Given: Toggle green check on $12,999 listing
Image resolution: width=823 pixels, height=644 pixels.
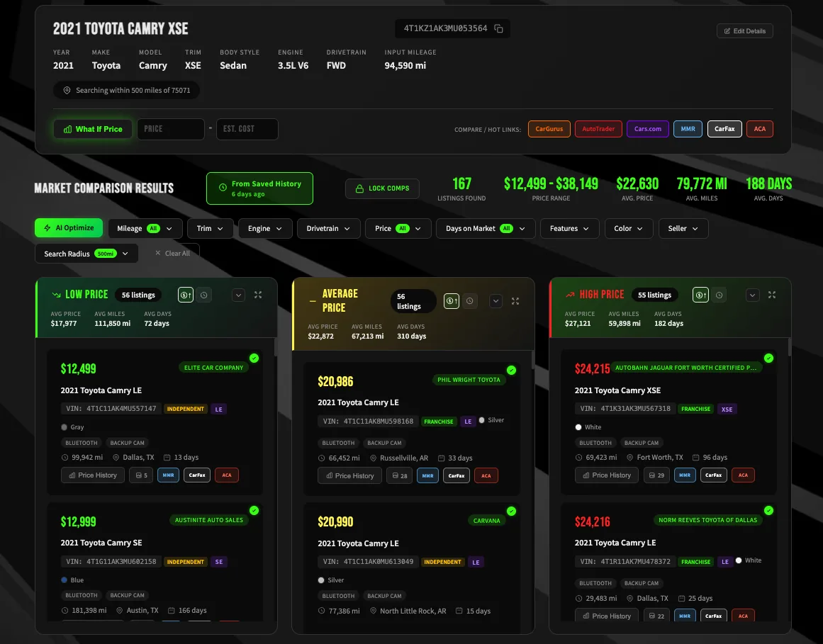Looking at the screenshot, I should (x=254, y=510).
